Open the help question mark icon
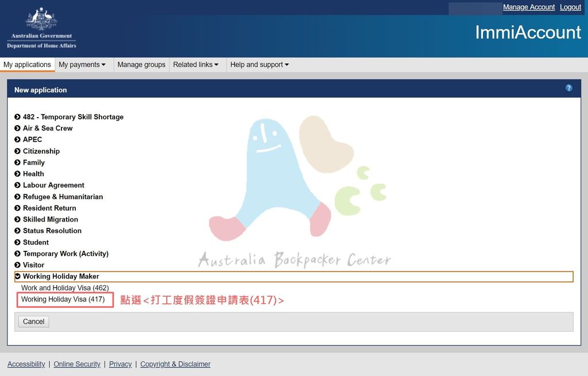Viewport: 588px width, 376px height. [568, 88]
